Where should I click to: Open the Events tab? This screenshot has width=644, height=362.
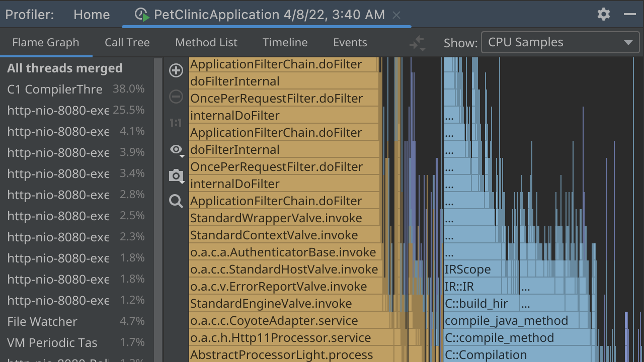click(350, 43)
